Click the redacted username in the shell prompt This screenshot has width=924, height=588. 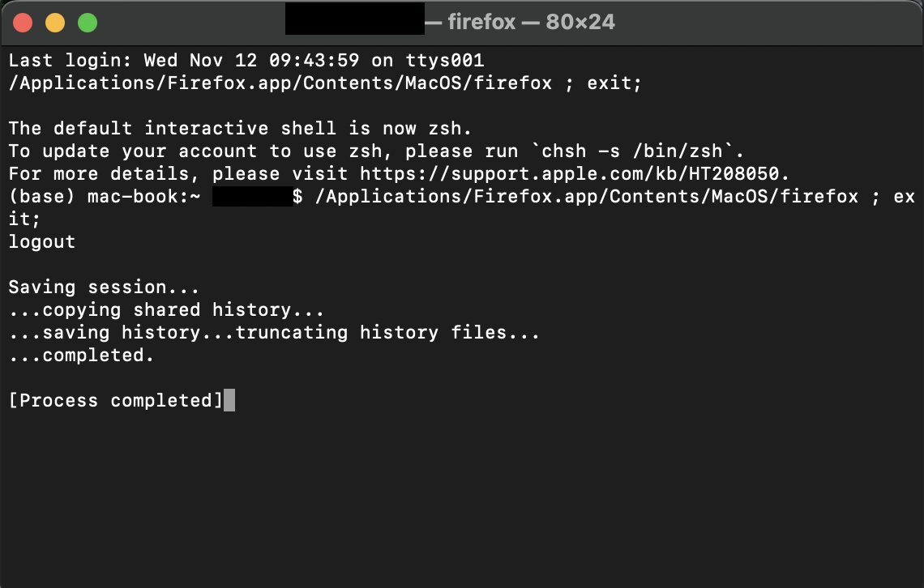tap(252, 196)
